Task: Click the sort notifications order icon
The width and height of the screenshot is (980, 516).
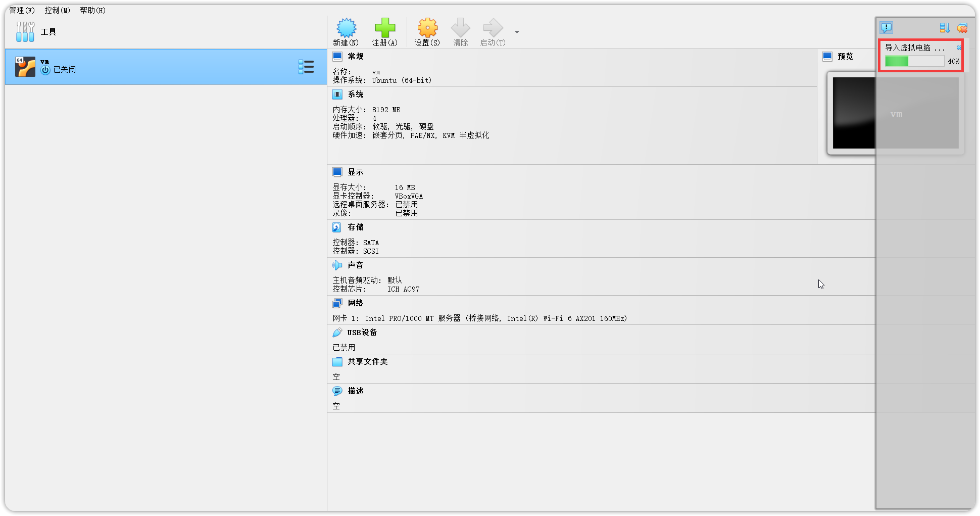Action: tap(945, 28)
